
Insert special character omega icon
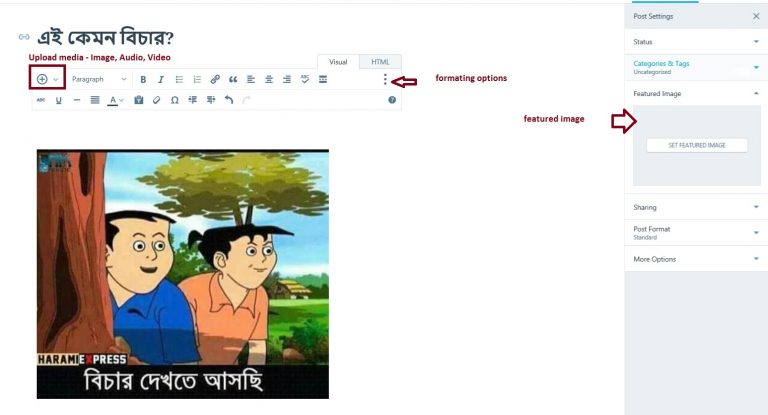[174, 100]
